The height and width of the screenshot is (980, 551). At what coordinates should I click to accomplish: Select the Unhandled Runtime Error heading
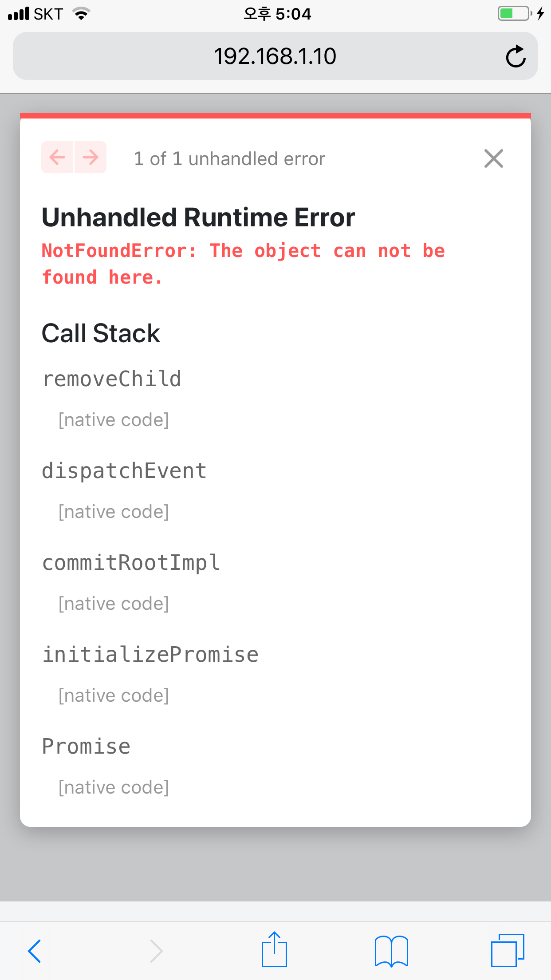(x=198, y=217)
